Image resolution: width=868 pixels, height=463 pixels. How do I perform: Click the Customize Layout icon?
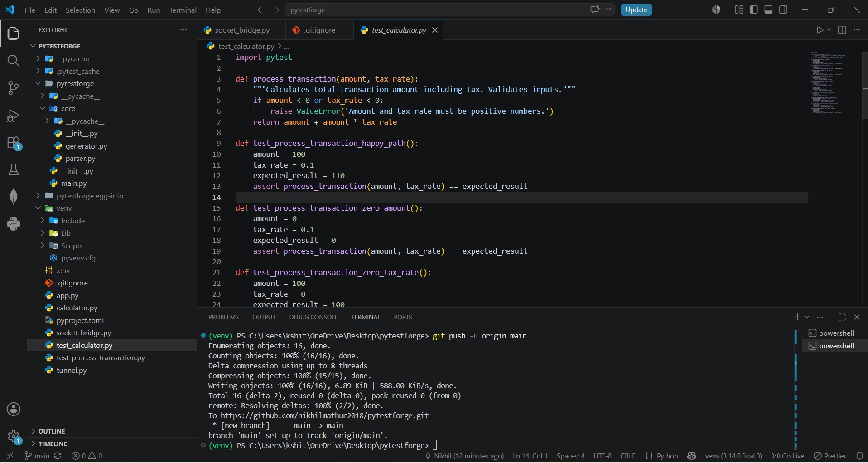pos(739,10)
